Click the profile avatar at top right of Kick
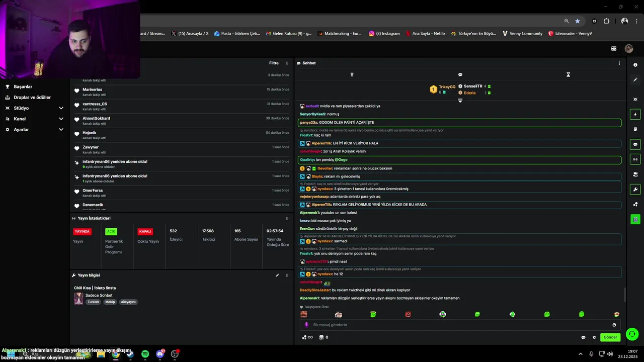The width and height of the screenshot is (644, 362). tap(629, 49)
